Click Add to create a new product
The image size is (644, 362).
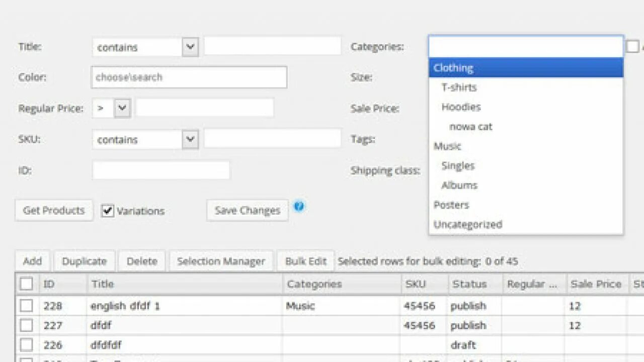click(32, 261)
